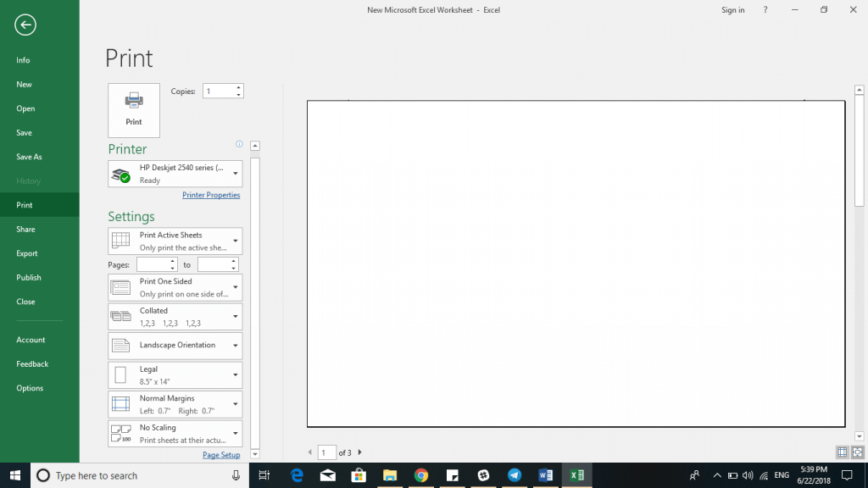Expand the orientation dropdown arrow

pos(235,345)
